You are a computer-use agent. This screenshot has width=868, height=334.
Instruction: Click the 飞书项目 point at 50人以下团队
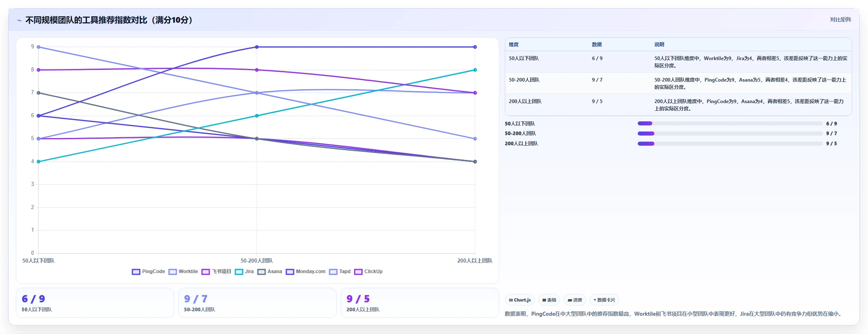39,70
